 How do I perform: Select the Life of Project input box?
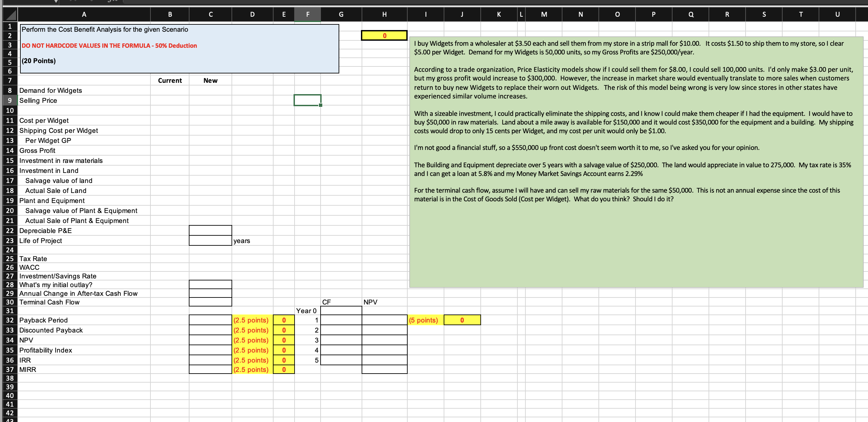pyautogui.click(x=210, y=240)
